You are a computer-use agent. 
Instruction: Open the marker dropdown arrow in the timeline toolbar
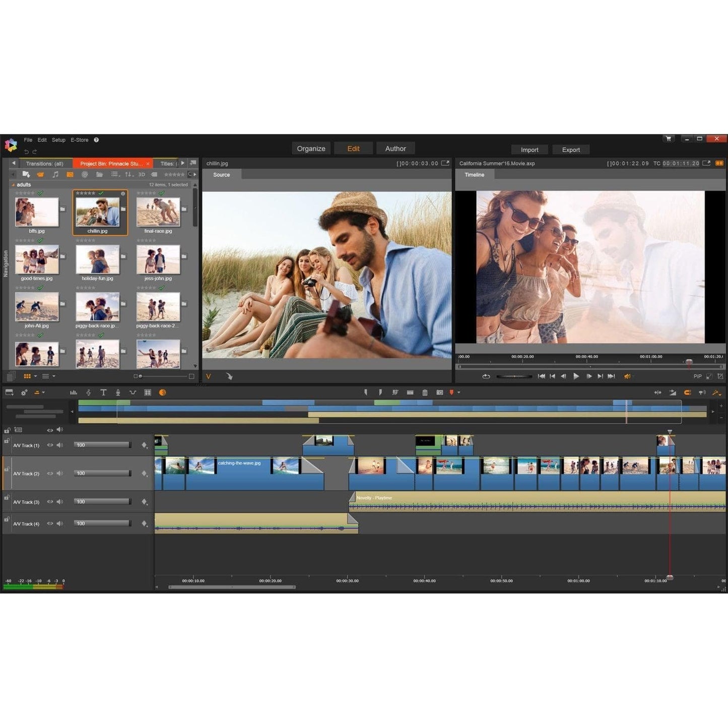pos(458,392)
